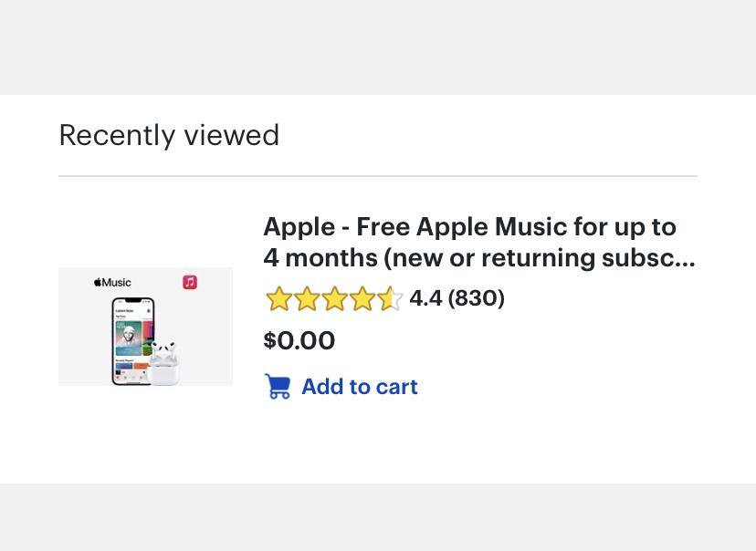Click the Apple Music logo in thumbnail
The width and height of the screenshot is (756, 551).
112,283
